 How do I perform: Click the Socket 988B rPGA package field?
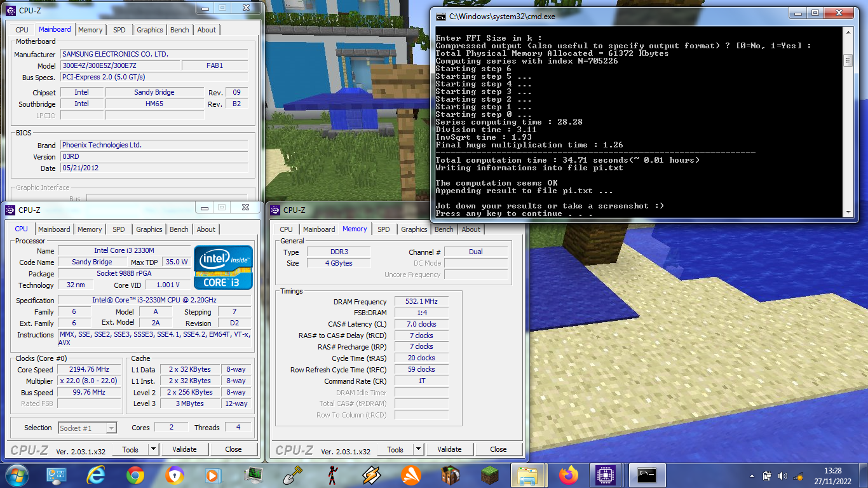pyautogui.click(x=124, y=274)
